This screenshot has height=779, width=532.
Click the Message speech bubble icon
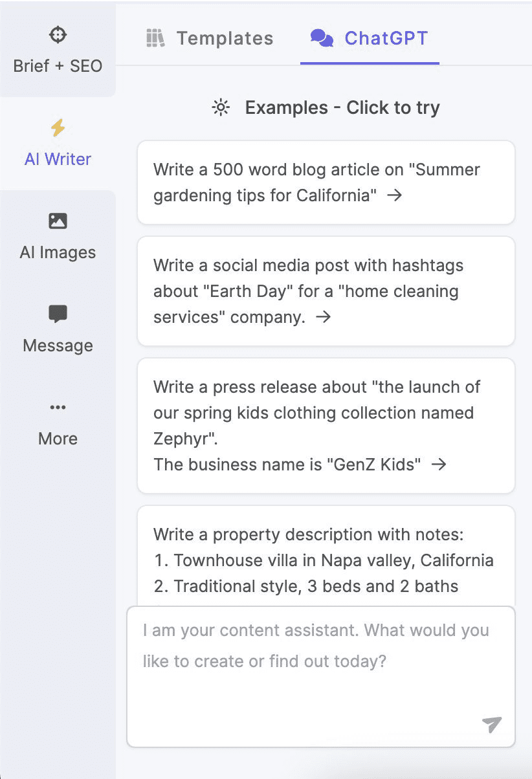[58, 314]
